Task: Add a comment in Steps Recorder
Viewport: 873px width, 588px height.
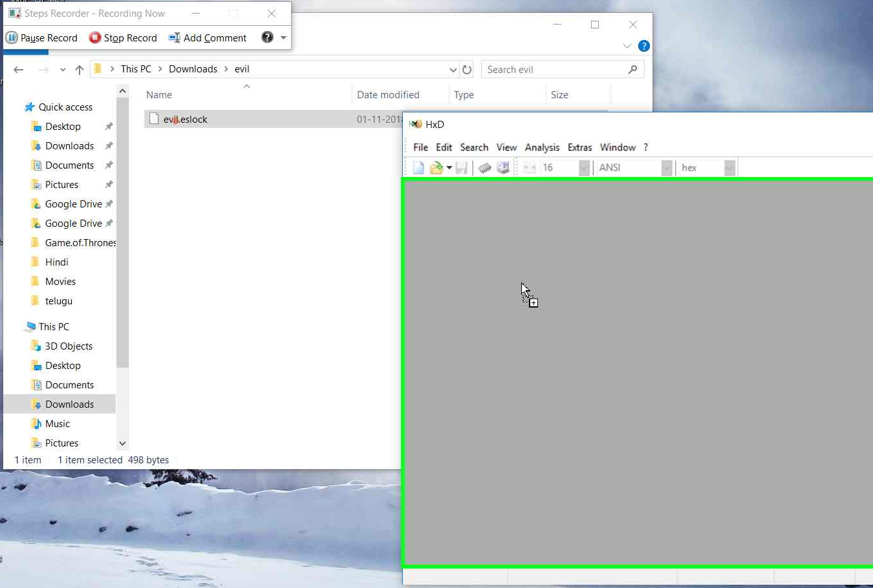Action: coord(207,37)
